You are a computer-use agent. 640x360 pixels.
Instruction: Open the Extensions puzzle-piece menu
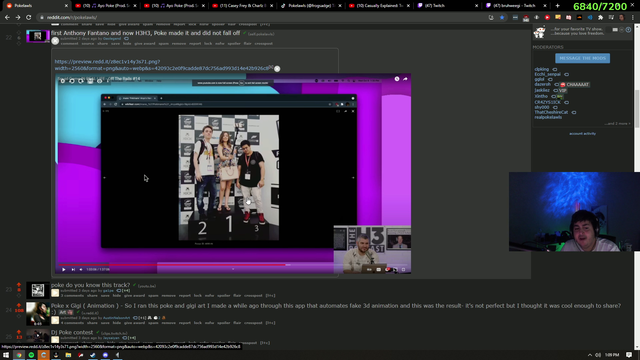tap(600, 18)
